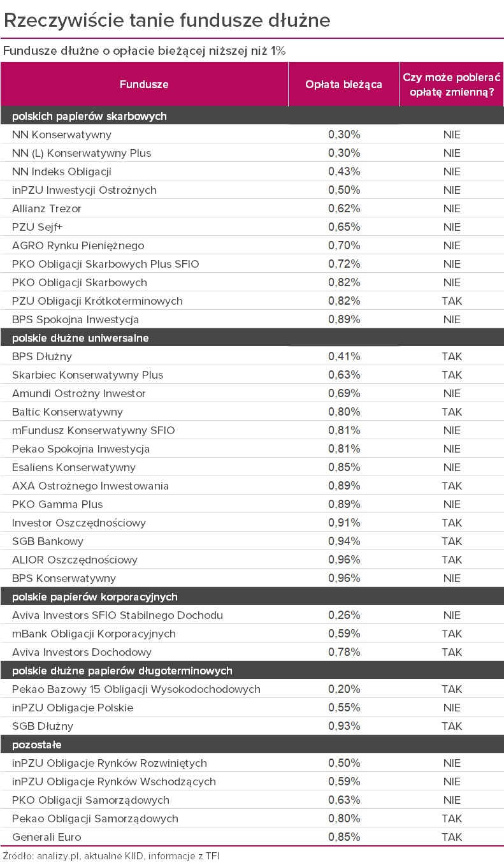Click 'Aviva Investors SFIO Stabilnego Dochodu'

117,615
